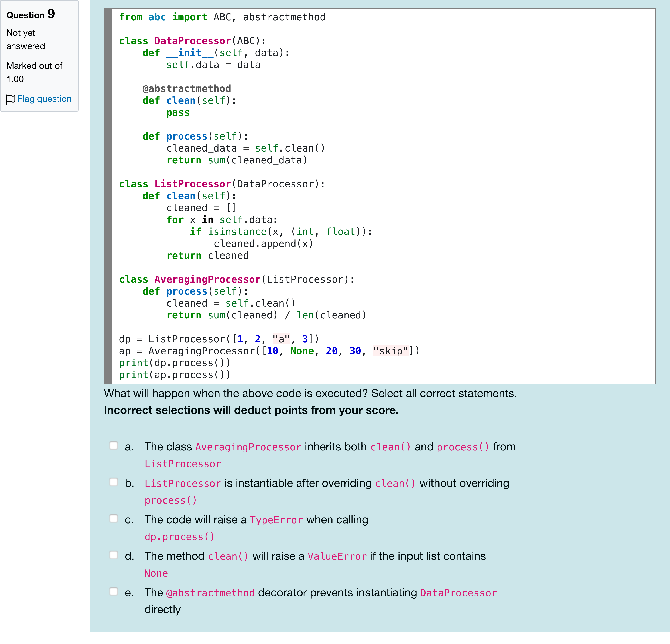This screenshot has width=670, height=644.
Task: Click the print(ap.process()) code line
Action: (x=175, y=375)
